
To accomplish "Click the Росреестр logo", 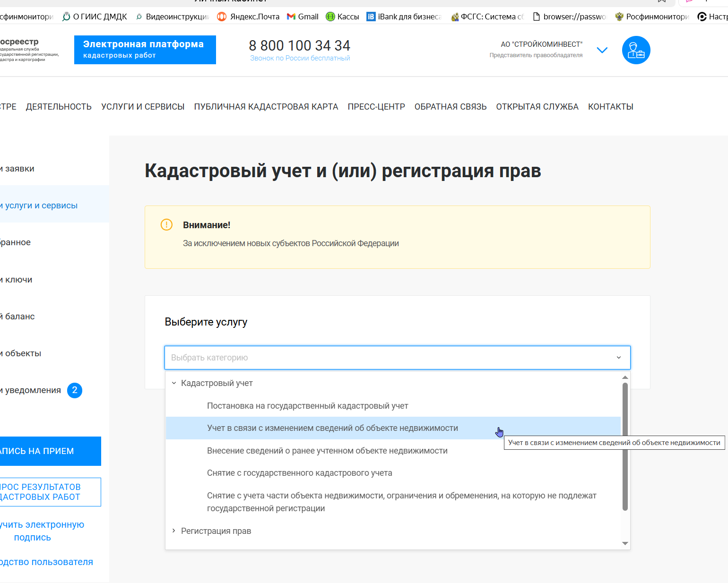I will pyautogui.click(x=29, y=50).
